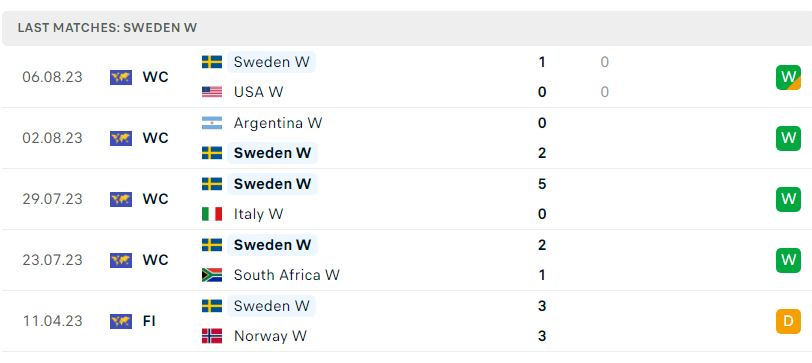Image resolution: width=812 pixels, height=363 pixels.
Task: Click the W badge with orange corner
Action: point(788,77)
